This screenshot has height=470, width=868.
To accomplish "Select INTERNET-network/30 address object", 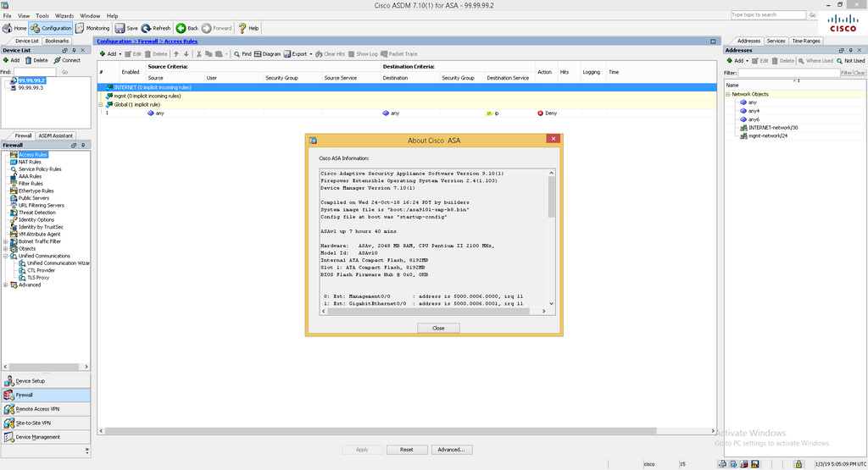I will 773,128.
